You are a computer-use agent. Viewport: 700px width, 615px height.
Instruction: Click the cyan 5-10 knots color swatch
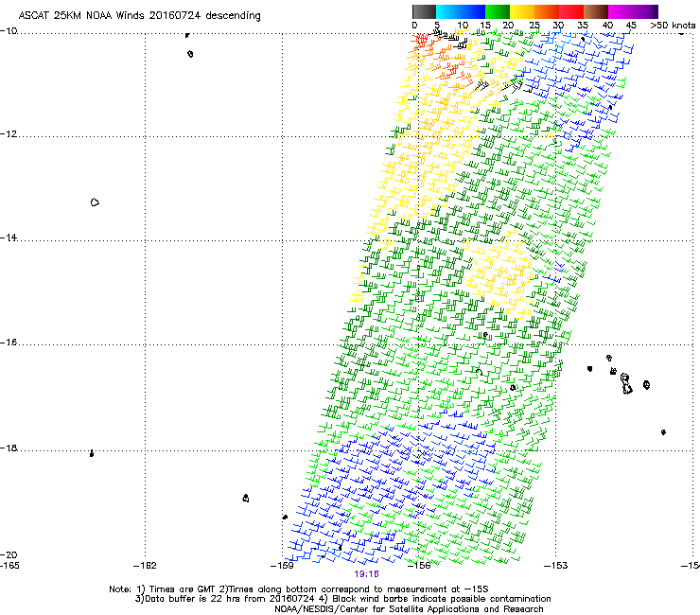pos(448,11)
